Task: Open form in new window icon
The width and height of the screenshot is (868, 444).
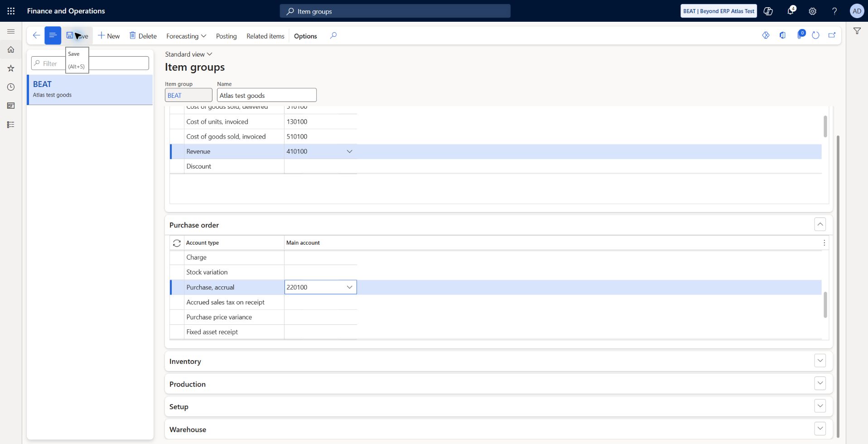Action: click(x=832, y=35)
